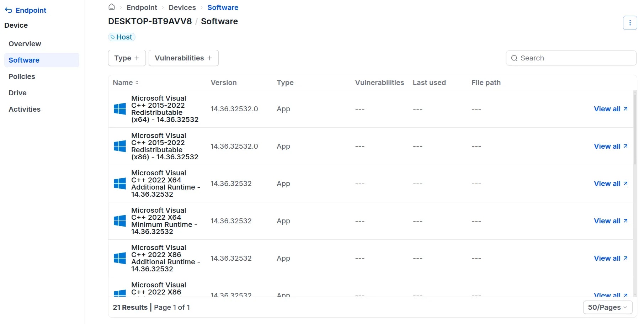Click the external-link arrow on the first View all
Image resolution: width=644 pixels, height=324 pixels.
626,108
